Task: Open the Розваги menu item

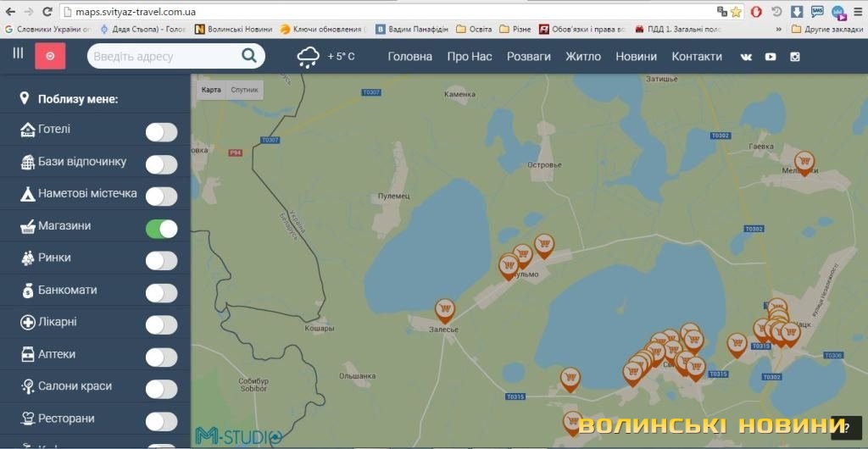Action: pos(529,57)
